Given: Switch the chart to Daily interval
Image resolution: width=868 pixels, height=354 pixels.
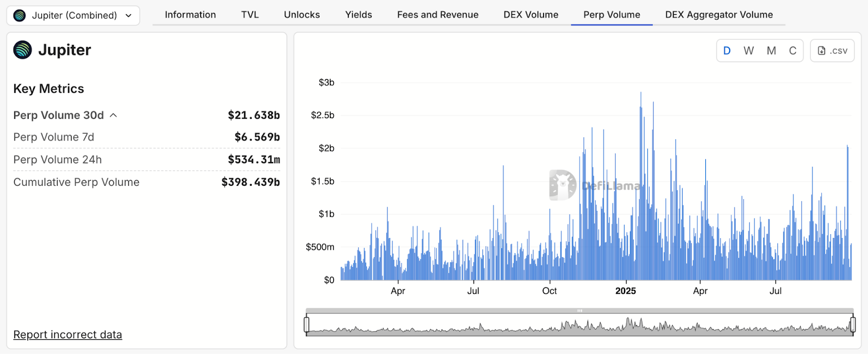Looking at the screenshot, I should click(x=727, y=50).
